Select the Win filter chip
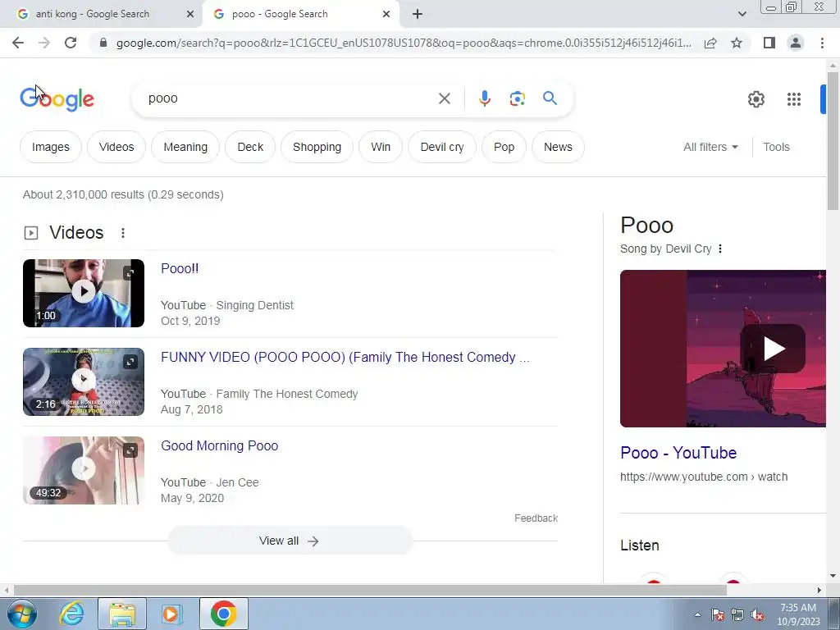The image size is (840, 630). click(381, 147)
